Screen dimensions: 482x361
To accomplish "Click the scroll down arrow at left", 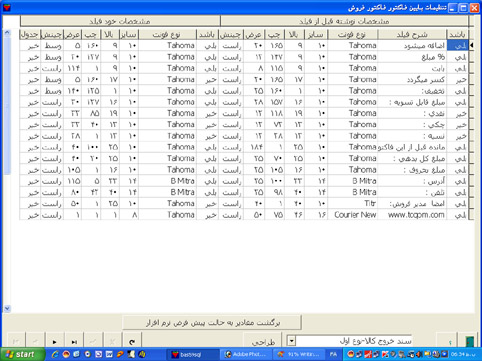I will (x=7, y=309).
